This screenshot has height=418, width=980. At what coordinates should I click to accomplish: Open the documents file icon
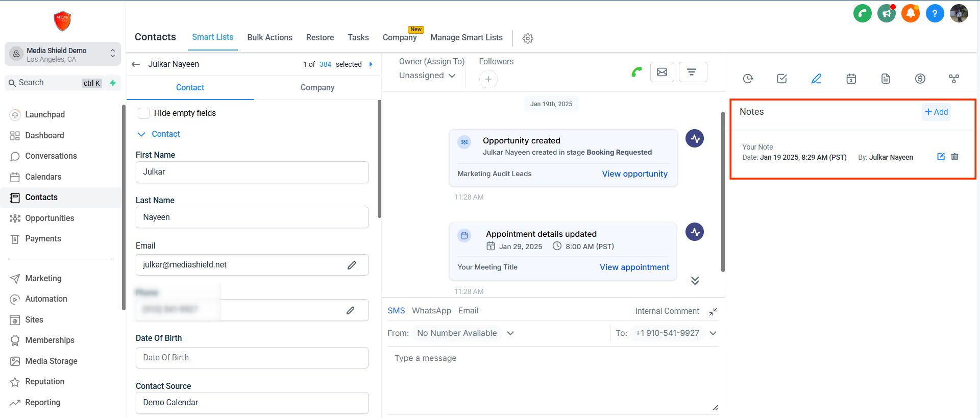886,79
